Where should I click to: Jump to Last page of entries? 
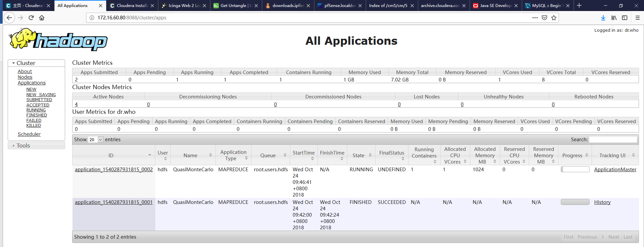coord(628,237)
